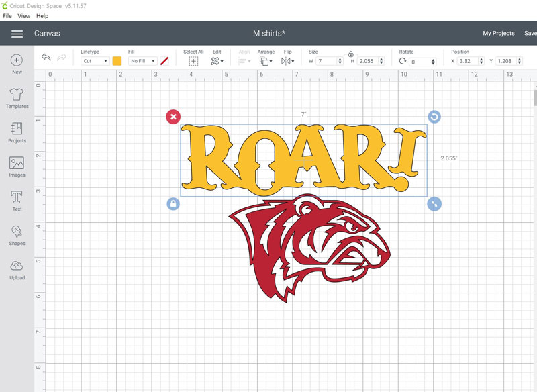Open the Help menu
Image resolution: width=537 pixels, height=392 pixels.
[42, 16]
